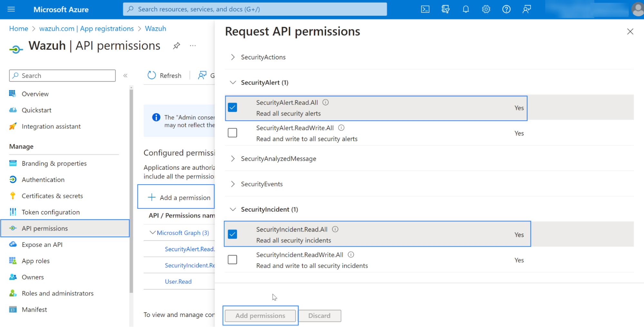644x327 pixels.
Task: Click the info icon beside SecurityAlert.Read.All
Action: click(x=326, y=102)
